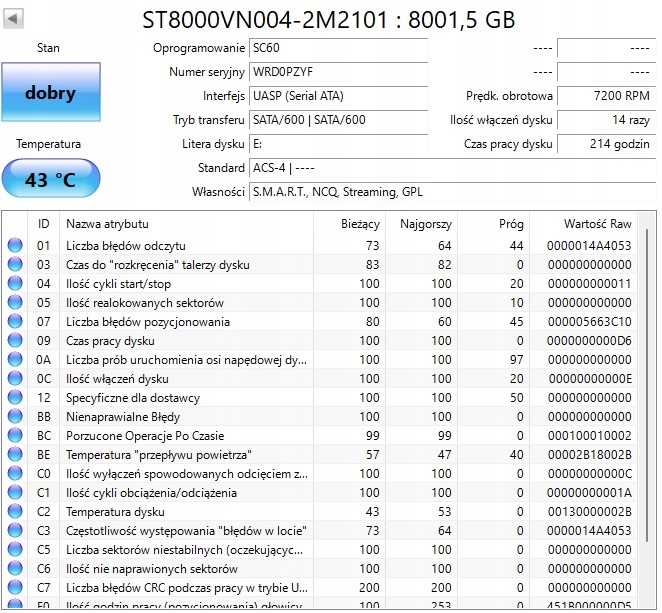Image resolution: width=662 pixels, height=613 pixels.
Task: Click the power-on hours field showing 214 godzin
Action: pos(604,144)
